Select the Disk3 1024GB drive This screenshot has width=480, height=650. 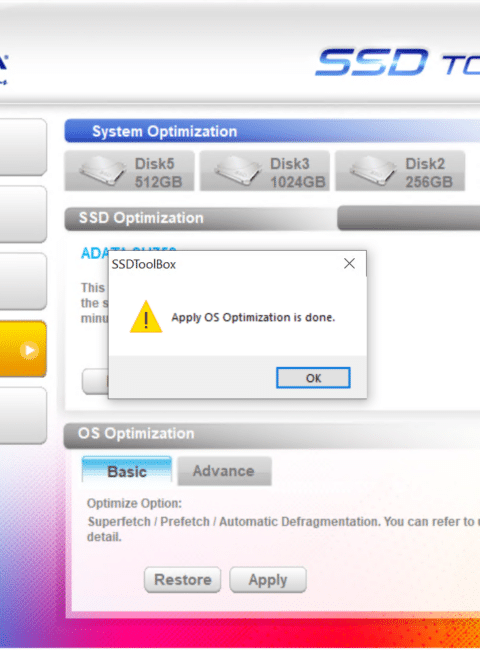(264, 171)
